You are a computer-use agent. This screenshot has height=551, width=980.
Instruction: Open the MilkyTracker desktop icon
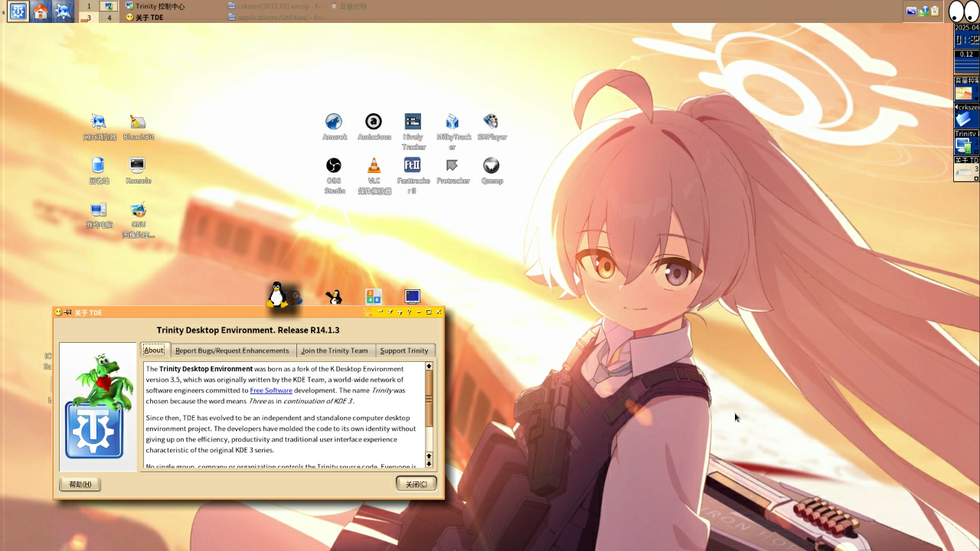(452, 132)
